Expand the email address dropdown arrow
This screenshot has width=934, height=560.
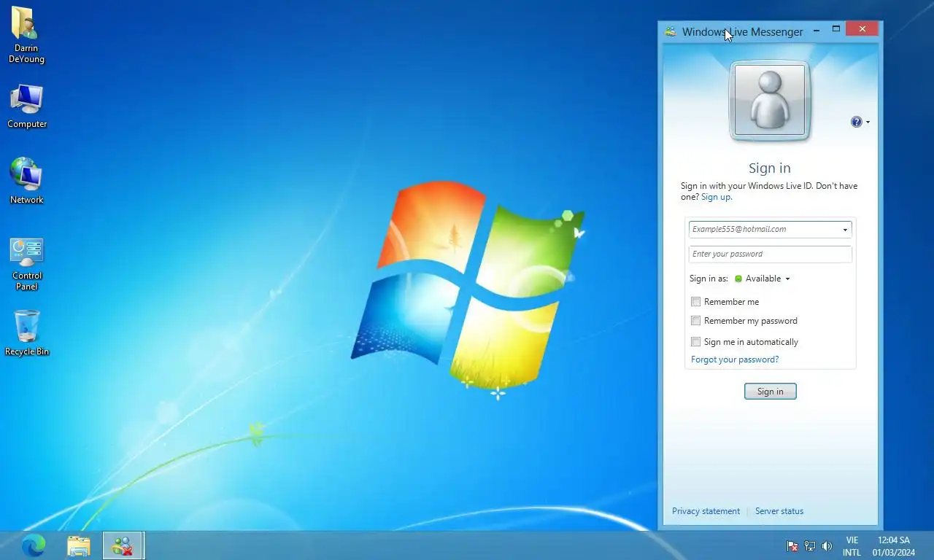click(845, 230)
